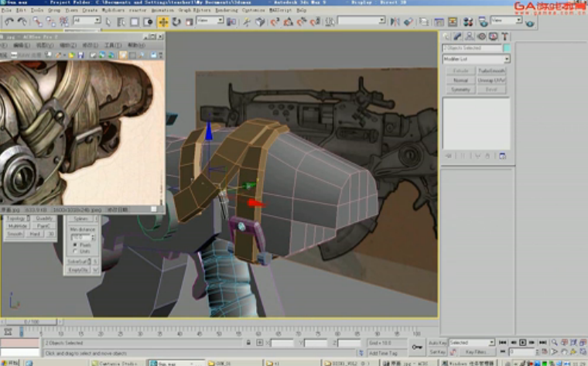Click the Go to End playback button
The width and height of the screenshot is (588, 366).
tap(542, 342)
